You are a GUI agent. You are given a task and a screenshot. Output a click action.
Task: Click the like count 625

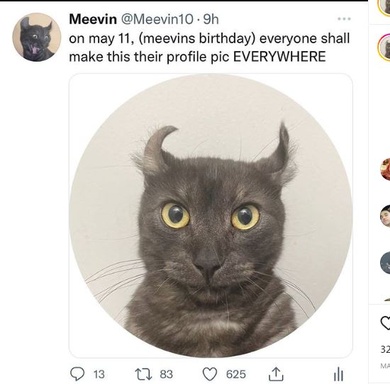(236, 374)
